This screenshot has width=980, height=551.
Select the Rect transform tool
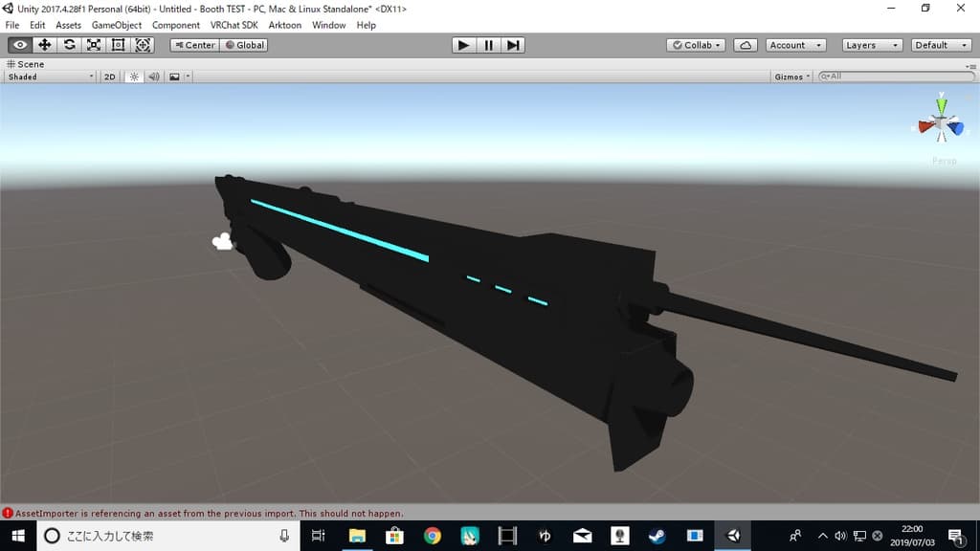(118, 45)
